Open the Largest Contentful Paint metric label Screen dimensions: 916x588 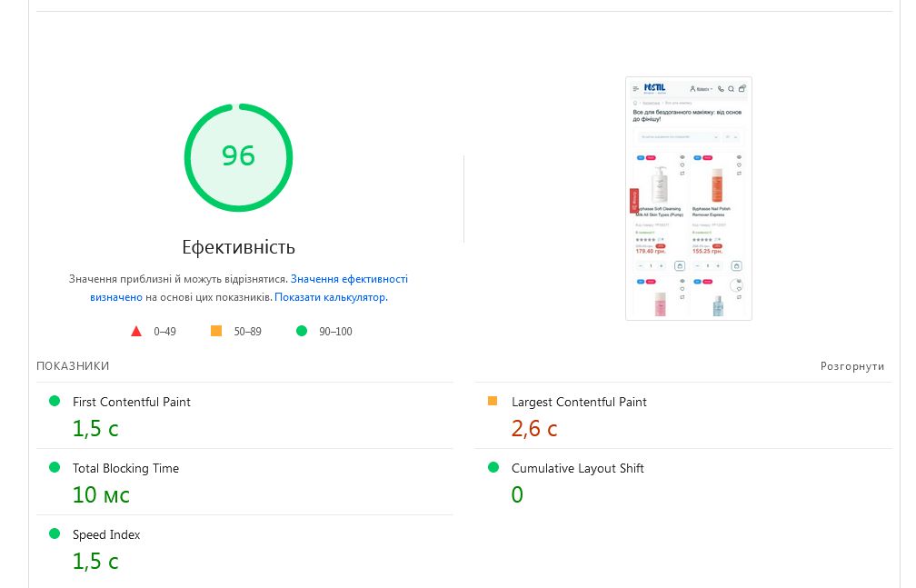point(579,402)
